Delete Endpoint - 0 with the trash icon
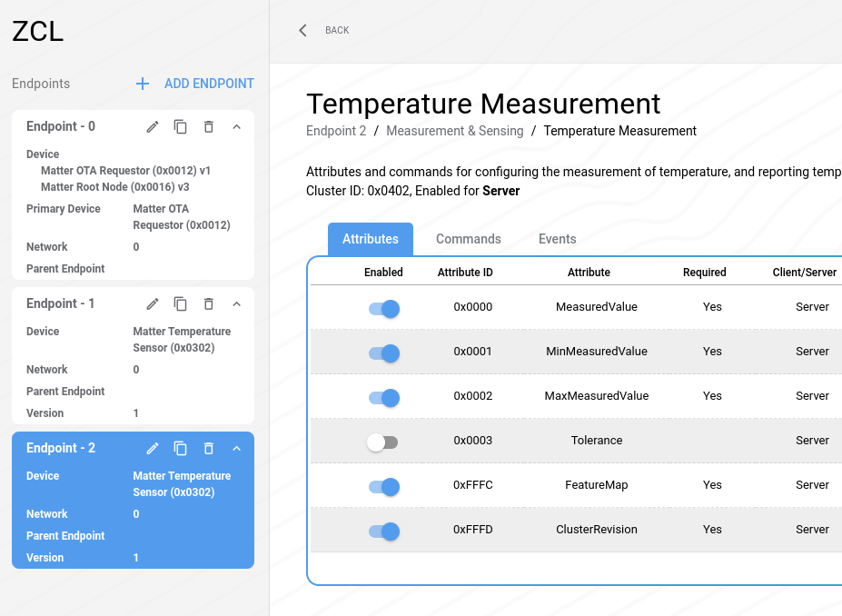 [209, 127]
